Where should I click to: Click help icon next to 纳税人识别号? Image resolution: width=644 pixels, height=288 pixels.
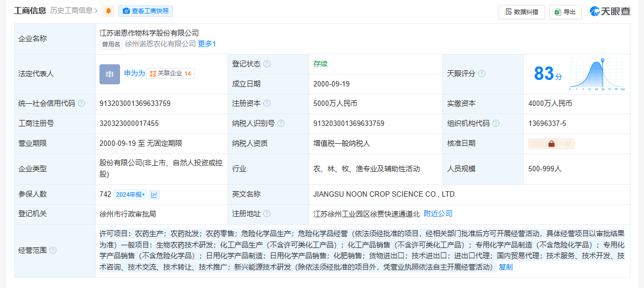pyautogui.click(x=281, y=124)
